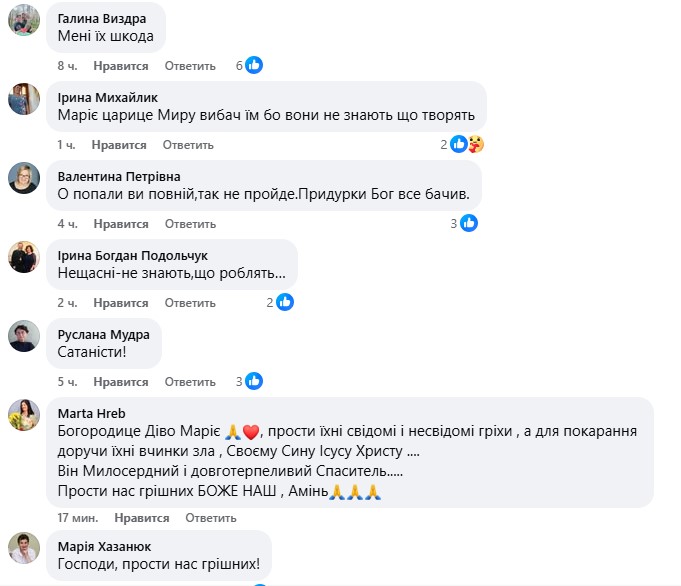Open Руслана Мудра's avatar
The width and height of the screenshot is (681, 586).
[24, 336]
